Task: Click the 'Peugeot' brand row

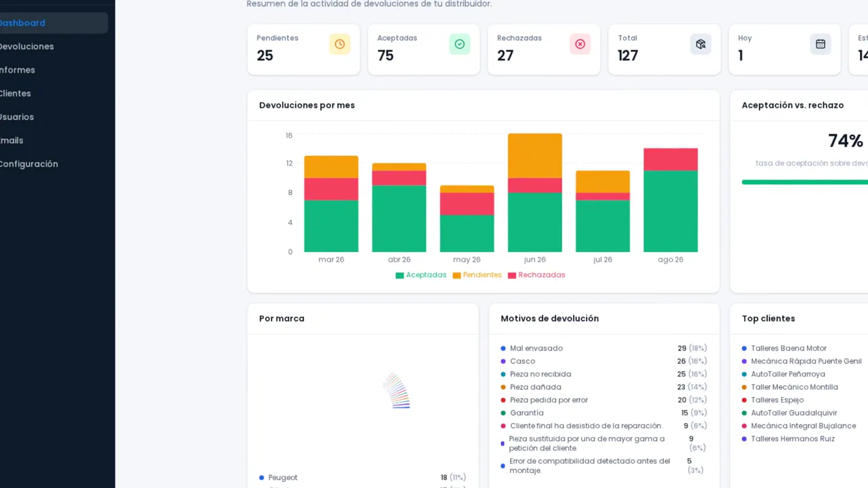Action: click(x=363, y=478)
